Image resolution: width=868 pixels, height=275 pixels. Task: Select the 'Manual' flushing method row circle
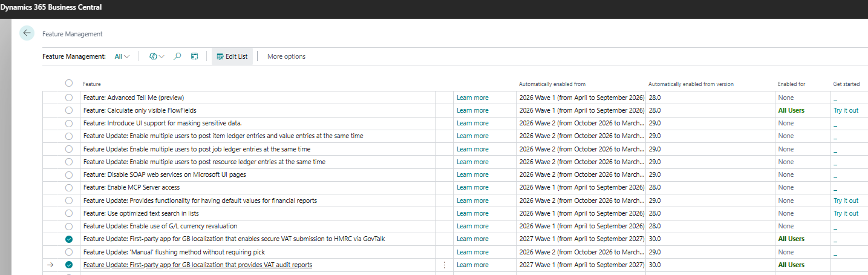coord(69,252)
